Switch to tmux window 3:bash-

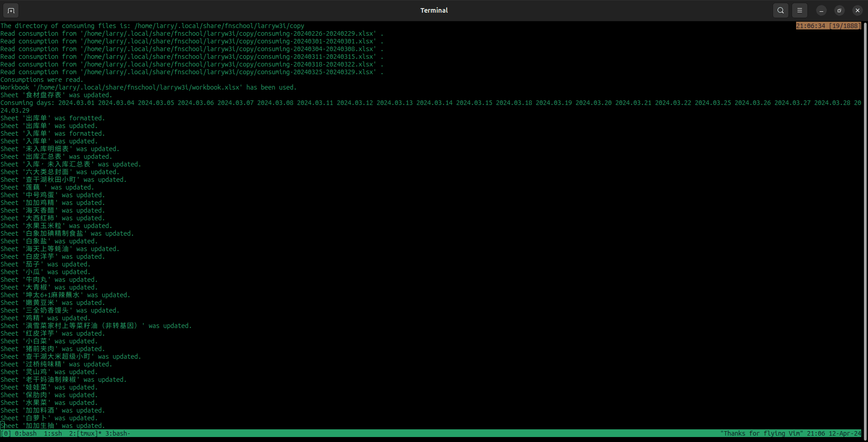[117, 433]
